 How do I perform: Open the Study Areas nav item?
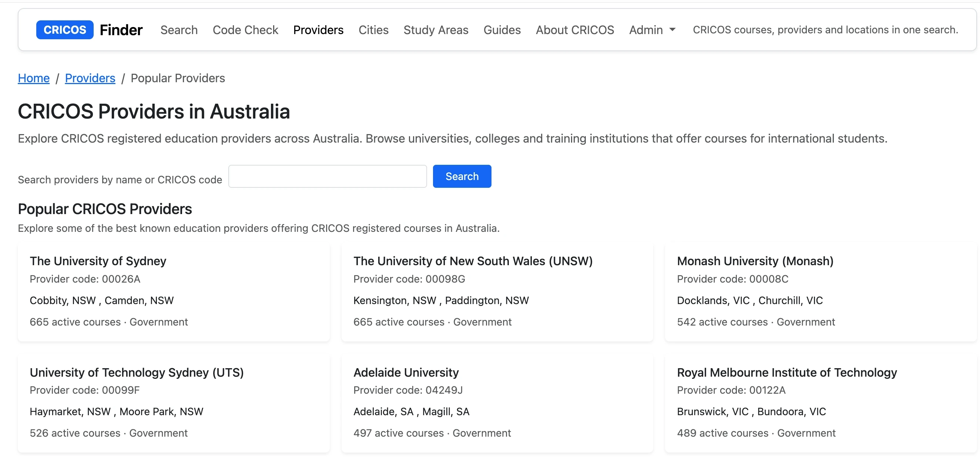coord(436,30)
